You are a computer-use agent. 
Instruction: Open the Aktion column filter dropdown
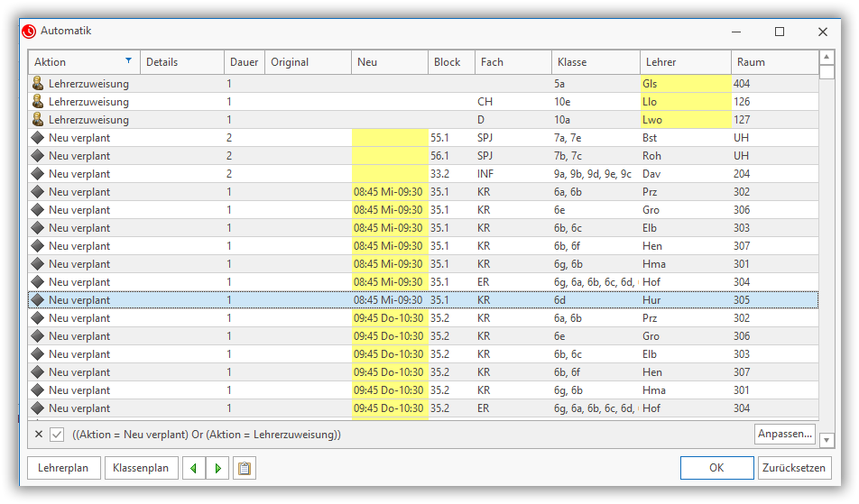(128, 61)
